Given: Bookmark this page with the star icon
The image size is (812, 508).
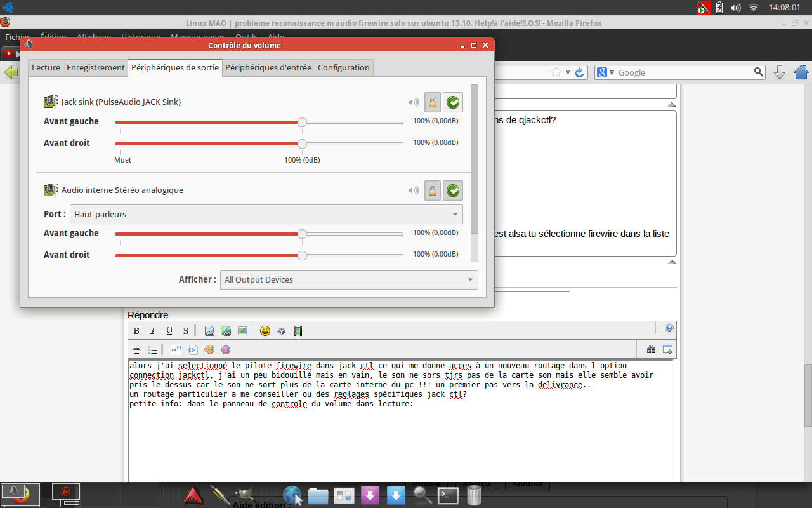Looking at the screenshot, I should click(x=556, y=72).
